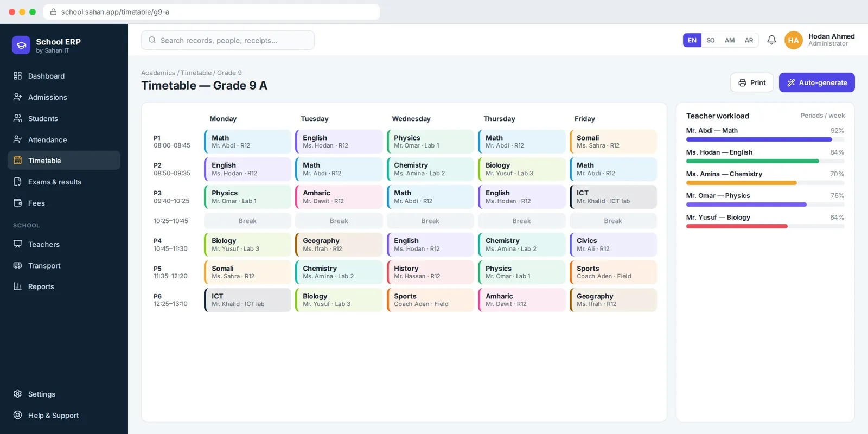Click the Reports bar chart icon

click(x=18, y=286)
